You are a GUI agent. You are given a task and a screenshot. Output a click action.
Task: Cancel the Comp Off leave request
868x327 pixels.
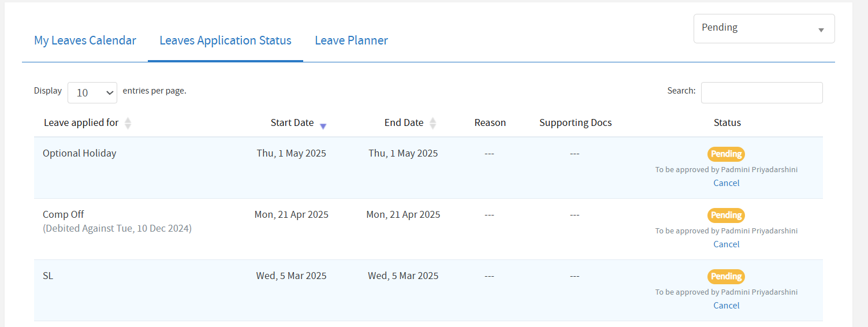[726, 244]
